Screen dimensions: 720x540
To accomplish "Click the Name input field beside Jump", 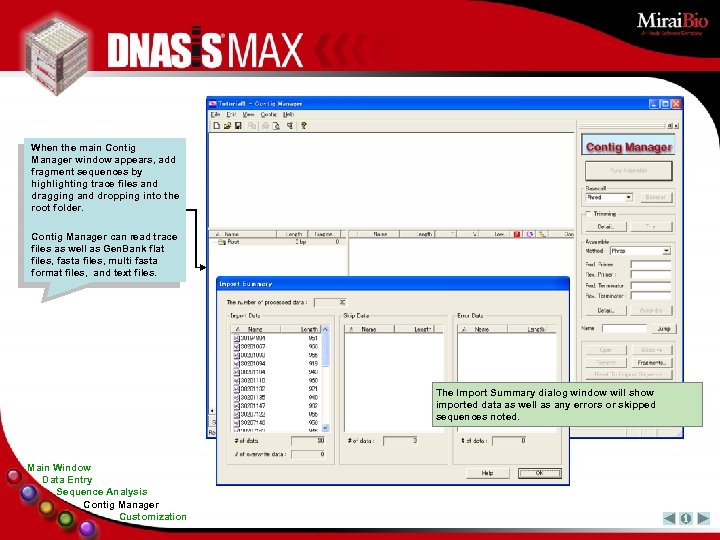I will point(624,329).
